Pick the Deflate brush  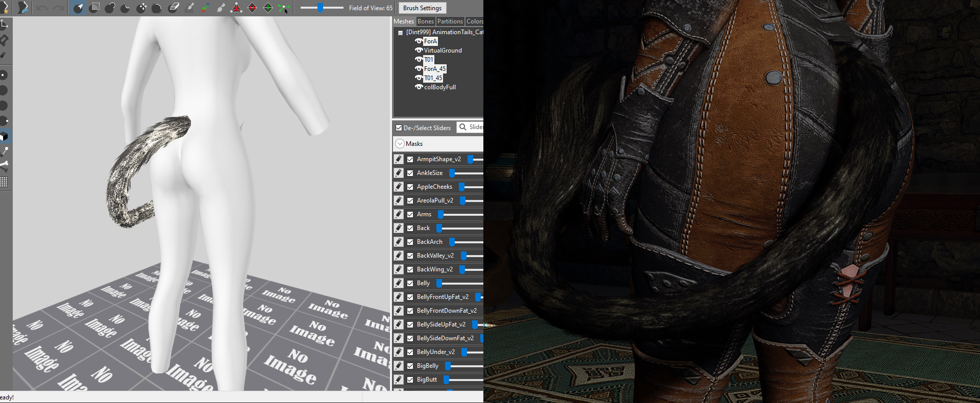[126, 8]
